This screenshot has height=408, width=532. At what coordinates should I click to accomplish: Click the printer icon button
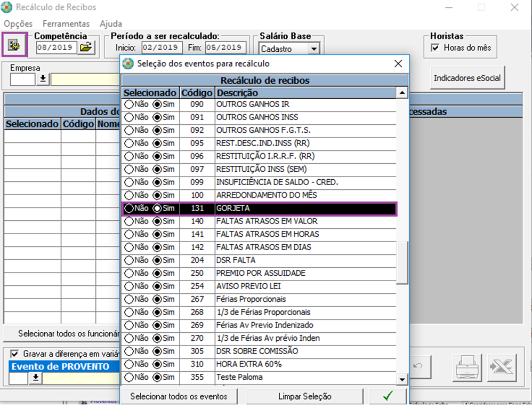[x=467, y=367]
